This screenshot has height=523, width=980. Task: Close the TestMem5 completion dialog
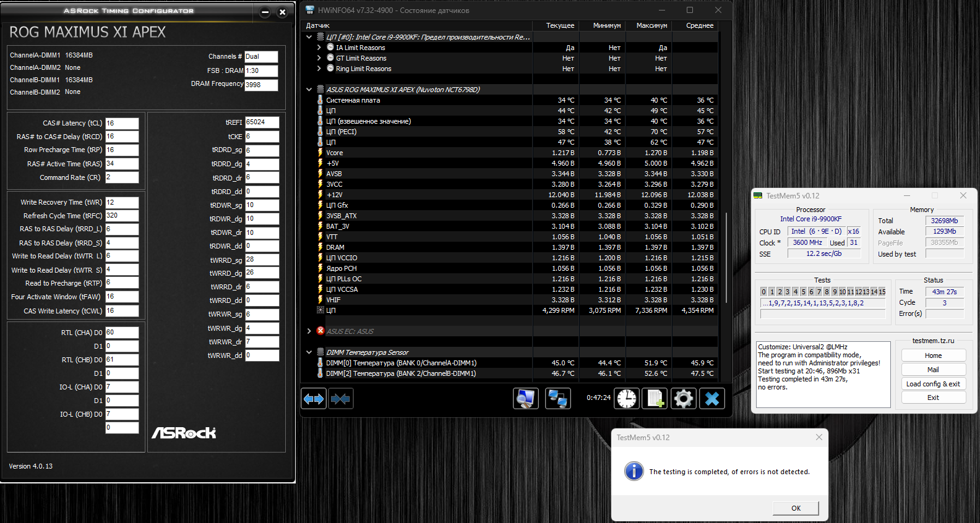(819, 437)
